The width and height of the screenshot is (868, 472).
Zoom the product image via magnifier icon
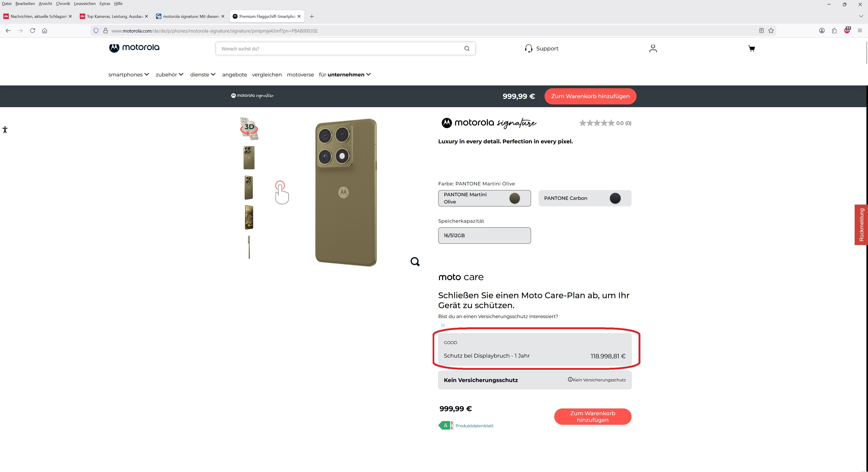[x=415, y=262]
